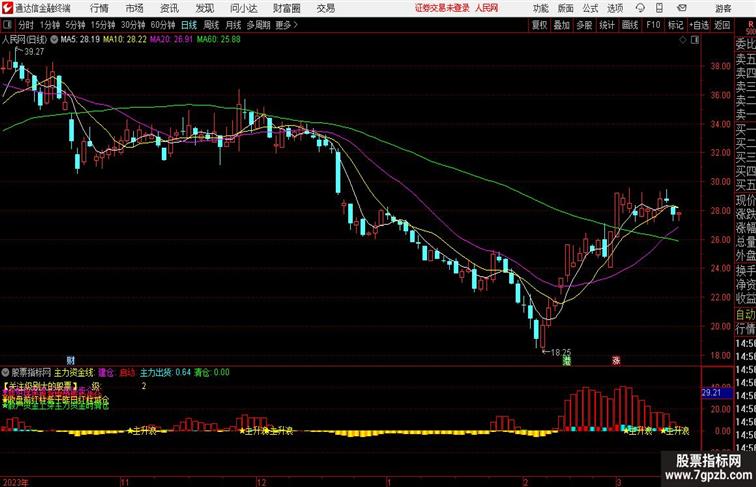Screen dimensions: 756x487
Task: Switch to the 60分钟 period tab
Action: 162,25
